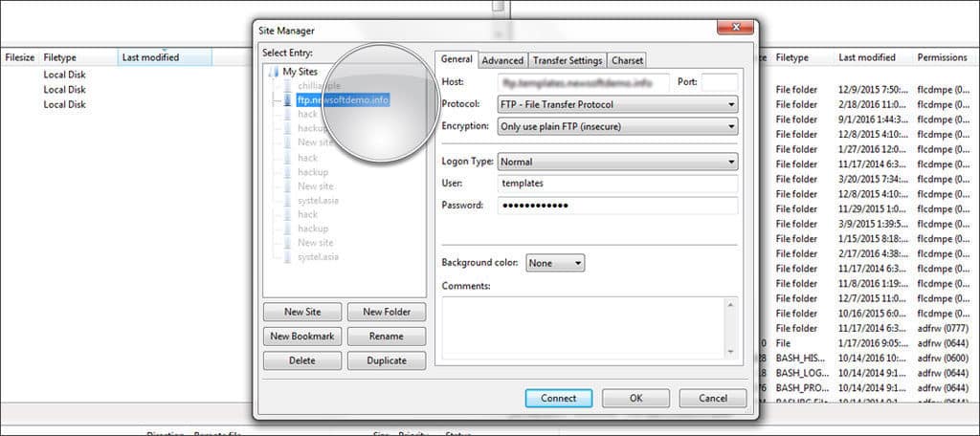Viewport: 980px width, 436px height.
Task: Expand the Logon Type dropdown
Action: pyautogui.click(x=617, y=163)
